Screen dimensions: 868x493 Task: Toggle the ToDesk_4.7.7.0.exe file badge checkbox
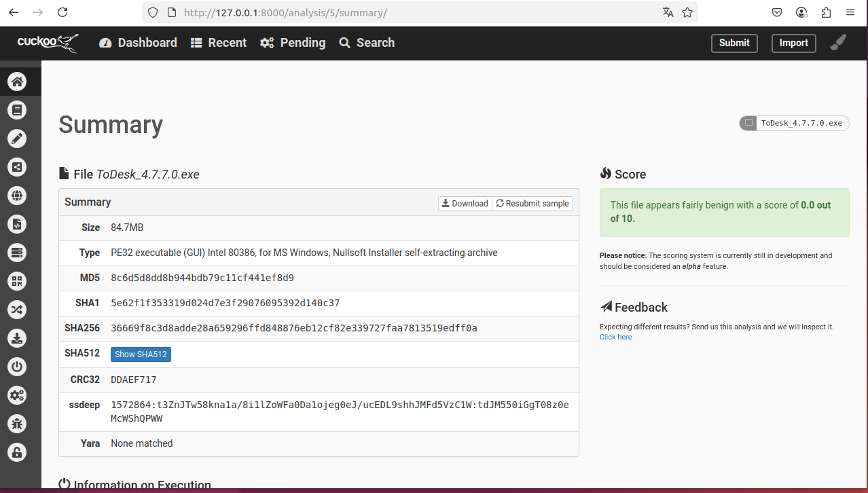tap(748, 123)
